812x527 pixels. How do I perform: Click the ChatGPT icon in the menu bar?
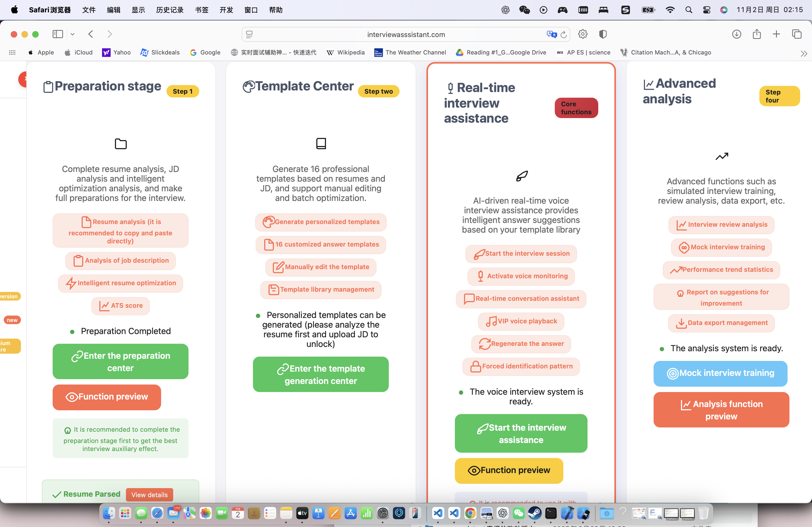[505, 10]
